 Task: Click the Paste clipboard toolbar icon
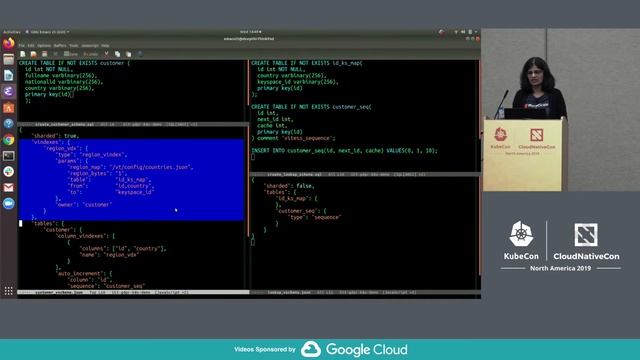tap(129, 54)
